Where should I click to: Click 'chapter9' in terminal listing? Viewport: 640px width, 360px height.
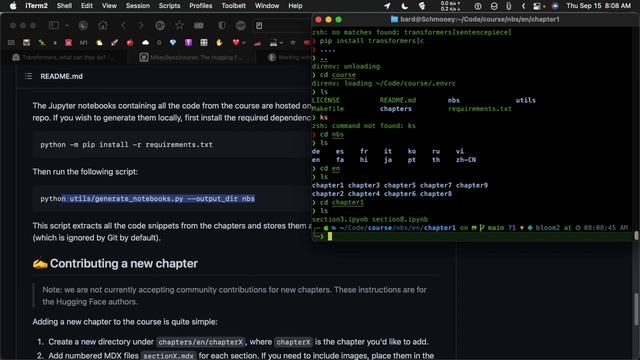coord(472,185)
